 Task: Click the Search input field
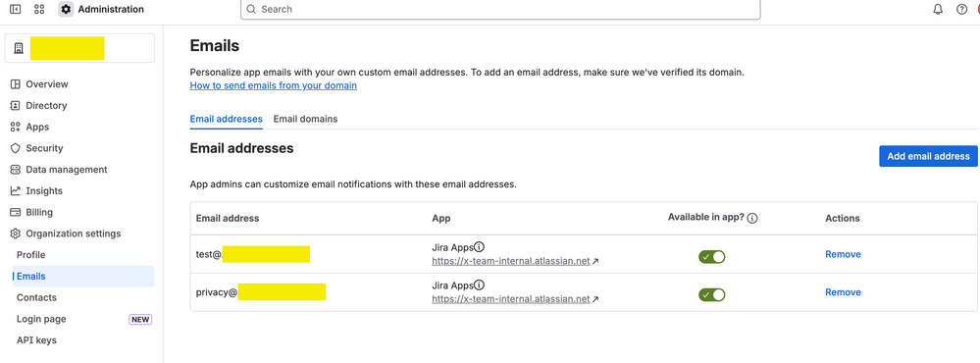(x=500, y=10)
